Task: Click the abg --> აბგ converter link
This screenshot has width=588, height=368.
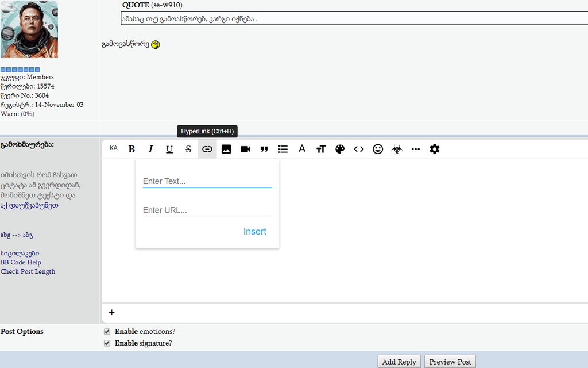Action: click(x=17, y=235)
